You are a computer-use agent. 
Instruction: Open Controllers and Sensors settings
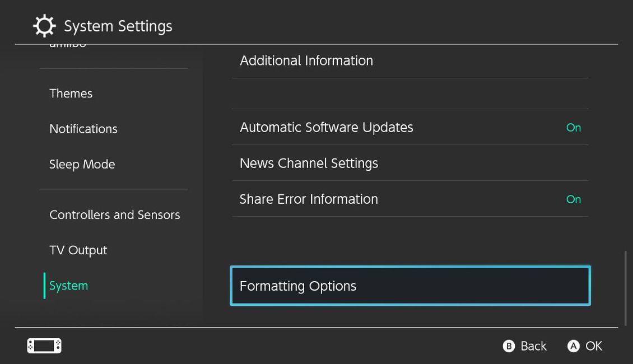(x=114, y=214)
